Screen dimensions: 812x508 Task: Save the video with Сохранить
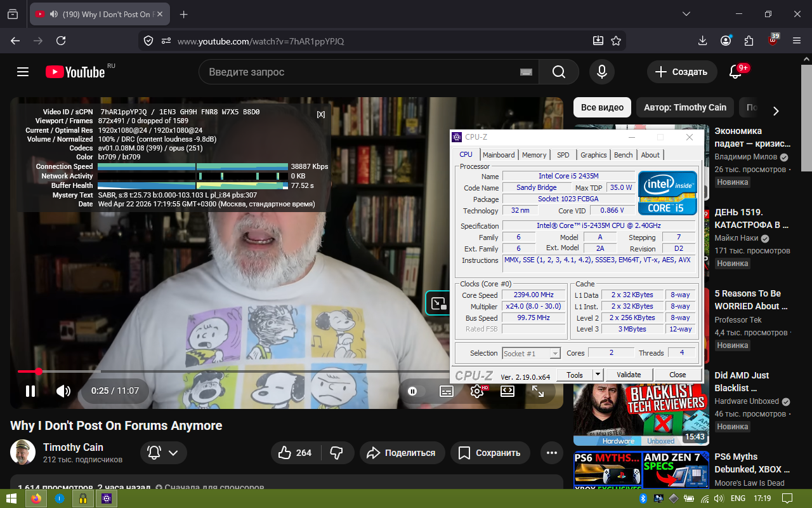[490, 453]
